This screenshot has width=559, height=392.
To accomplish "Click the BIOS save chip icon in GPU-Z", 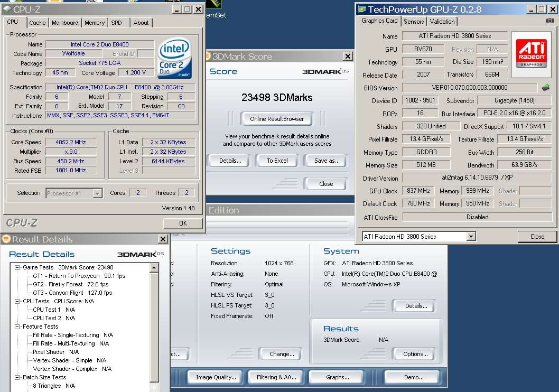I will (545, 87).
